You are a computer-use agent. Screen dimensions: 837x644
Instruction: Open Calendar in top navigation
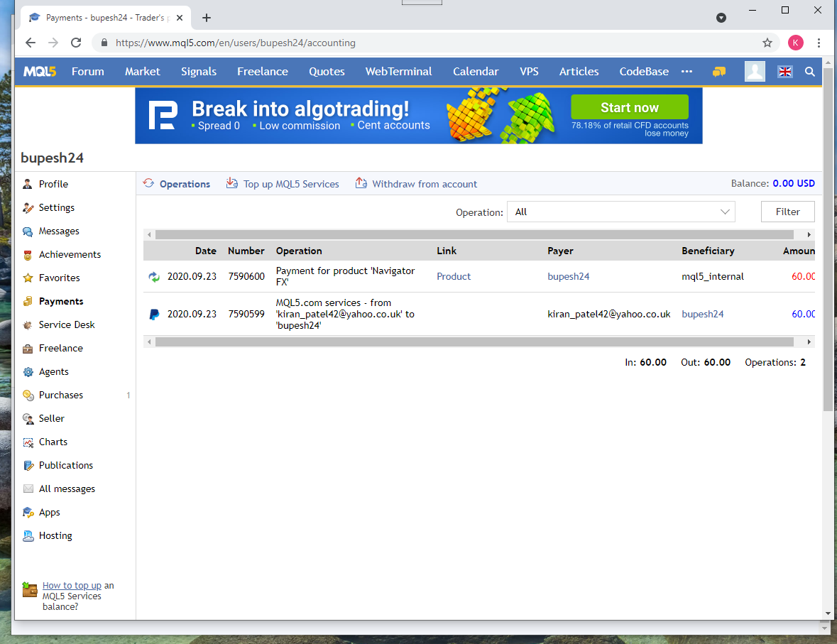click(476, 72)
